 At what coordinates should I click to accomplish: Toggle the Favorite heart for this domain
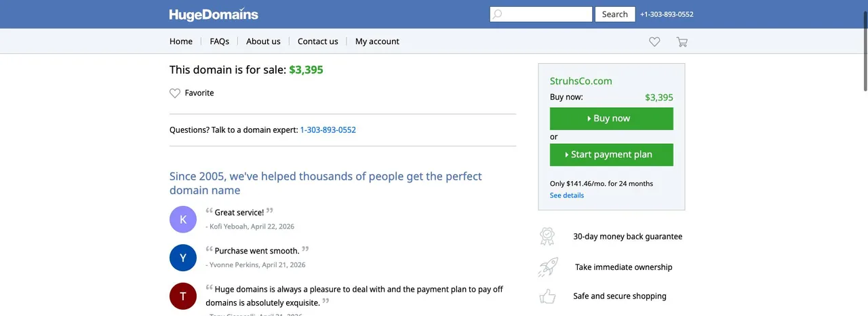click(175, 94)
